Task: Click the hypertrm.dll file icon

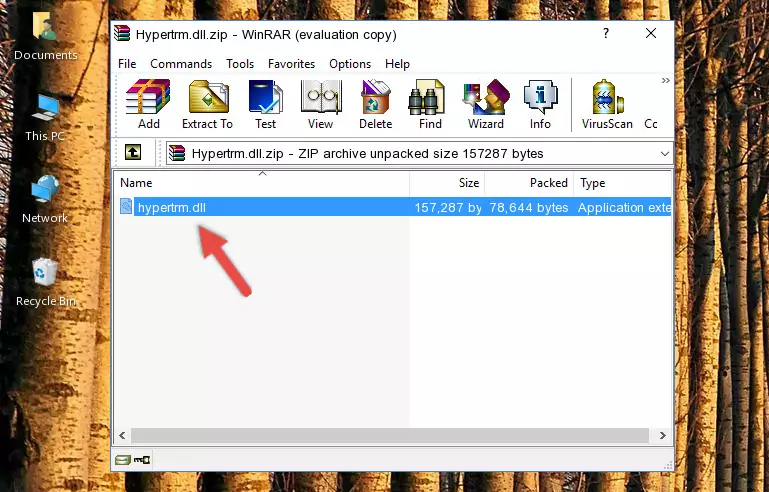Action: [126, 207]
